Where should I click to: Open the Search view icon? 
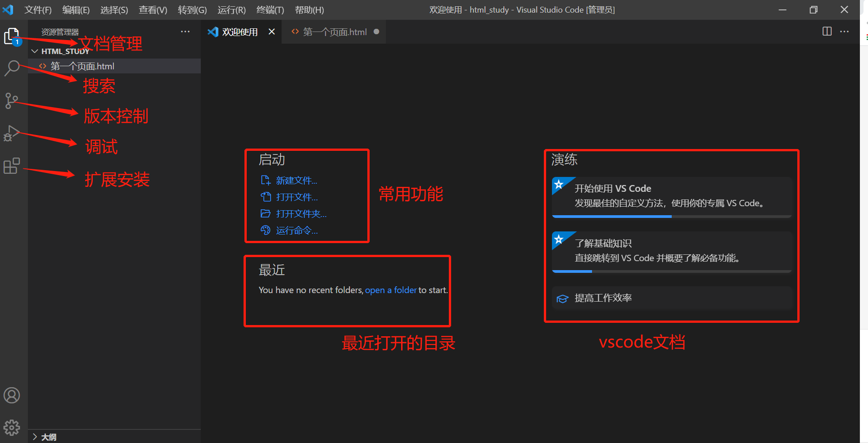pyautogui.click(x=12, y=68)
